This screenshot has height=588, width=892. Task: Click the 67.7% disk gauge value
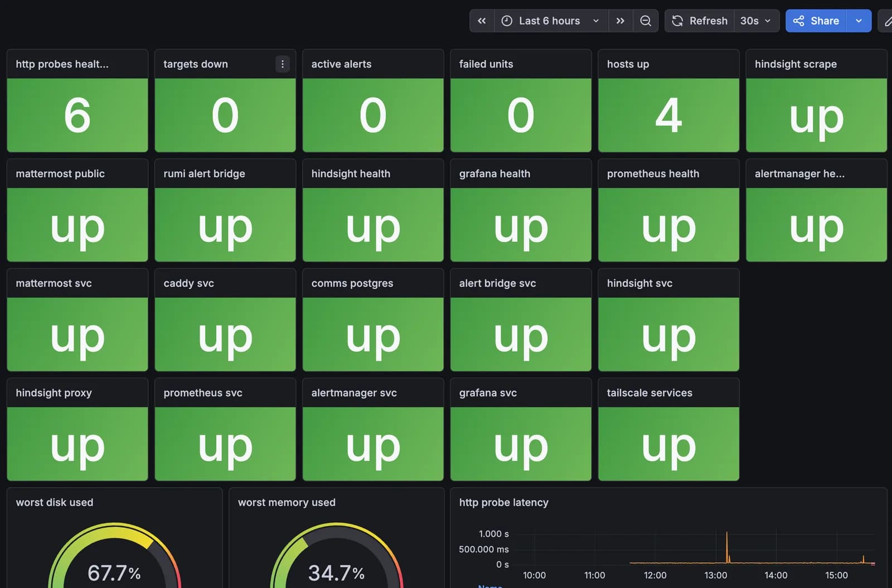114,573
